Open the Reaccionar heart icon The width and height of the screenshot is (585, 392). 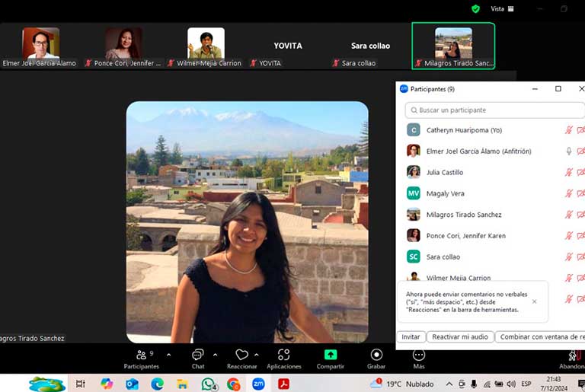coord(241,355)
